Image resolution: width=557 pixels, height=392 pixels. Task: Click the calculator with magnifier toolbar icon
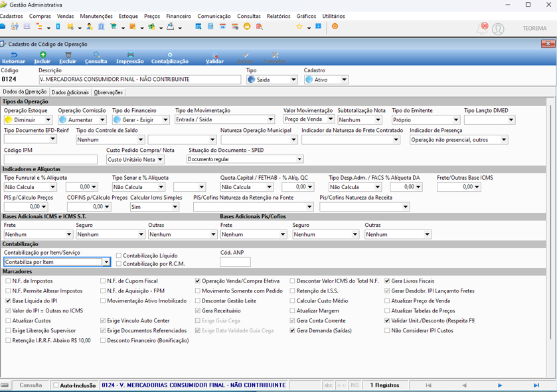coord(260,27)
